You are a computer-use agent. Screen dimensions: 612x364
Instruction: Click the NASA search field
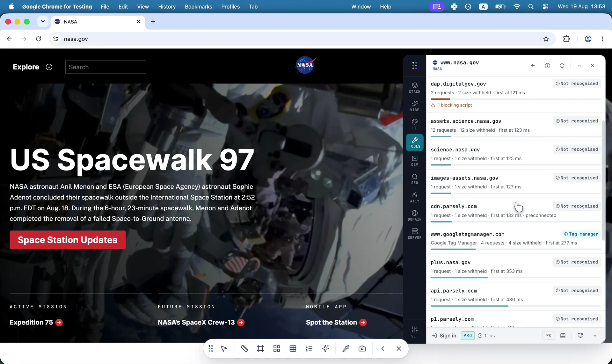[106, 67]
